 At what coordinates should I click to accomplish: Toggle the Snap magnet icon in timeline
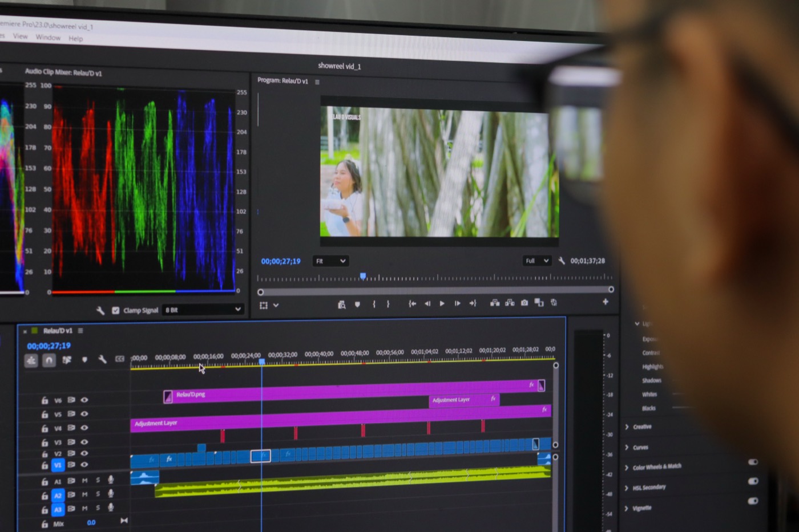49,360
